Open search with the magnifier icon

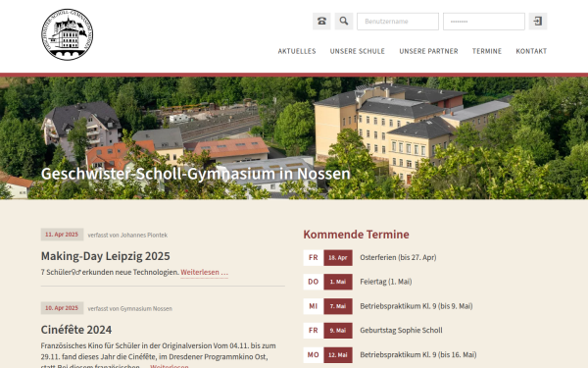point(344,21)
